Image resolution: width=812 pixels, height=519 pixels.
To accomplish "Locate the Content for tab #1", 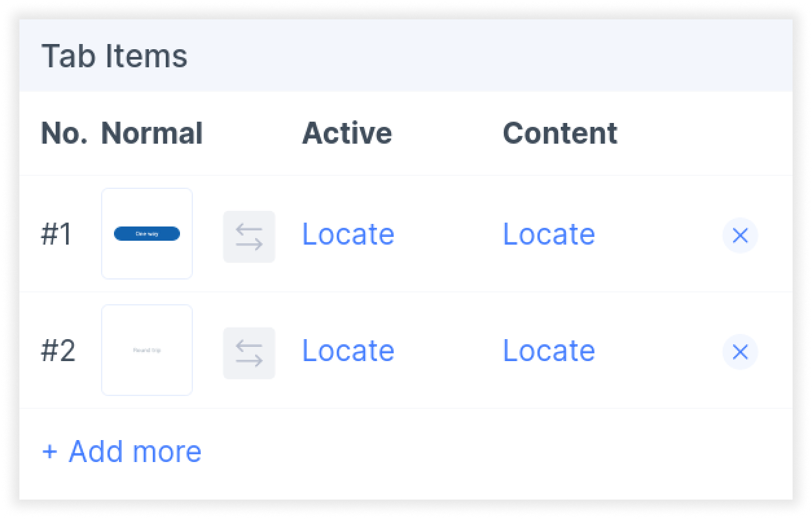I will click(x=549, y=234).
